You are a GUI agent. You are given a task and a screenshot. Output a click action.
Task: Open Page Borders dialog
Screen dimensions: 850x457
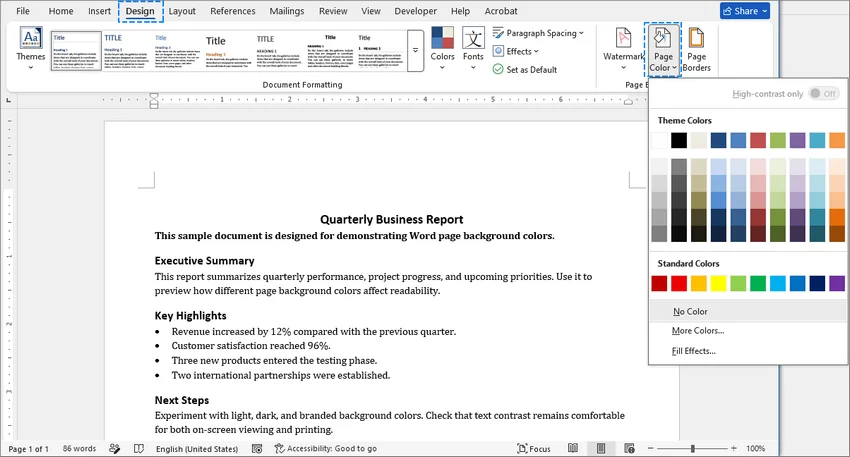696,50
